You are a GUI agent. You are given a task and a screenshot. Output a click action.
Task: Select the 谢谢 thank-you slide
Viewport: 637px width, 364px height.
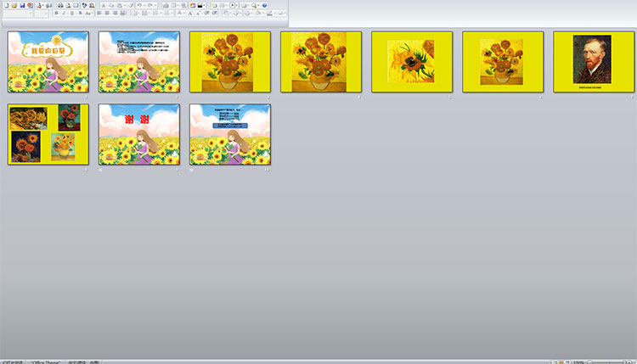tap(139, 134)
